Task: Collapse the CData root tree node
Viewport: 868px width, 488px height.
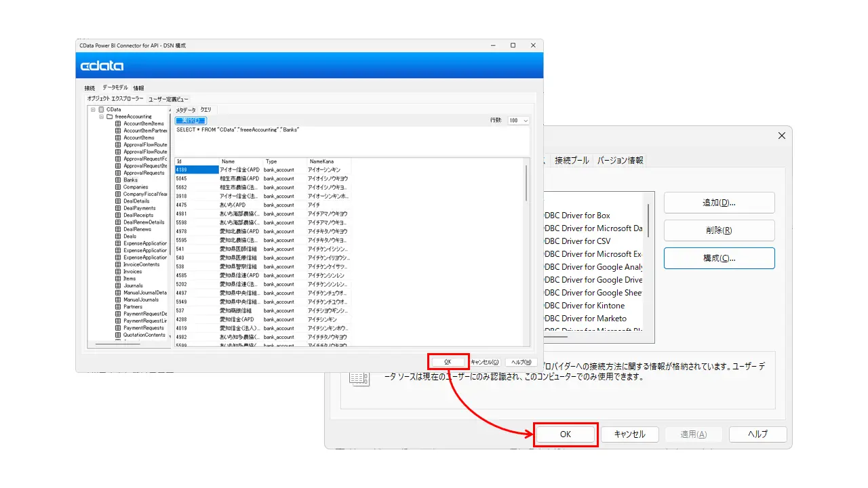Action: click(x=92, y=110)
